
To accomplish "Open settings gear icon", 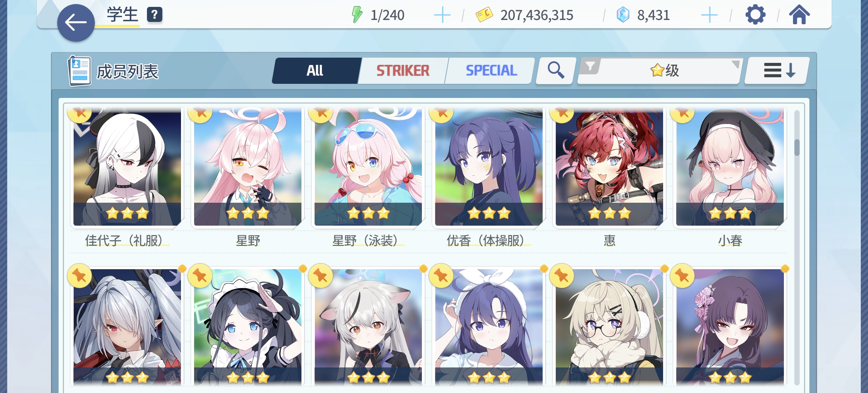I will click(x=755, y=15).
